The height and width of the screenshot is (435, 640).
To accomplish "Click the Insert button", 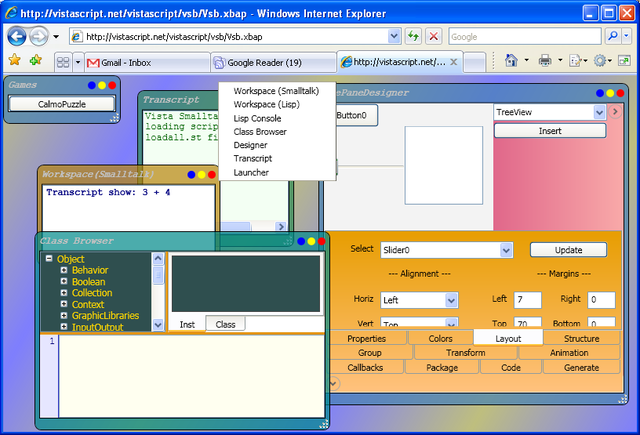I will 550,131.
